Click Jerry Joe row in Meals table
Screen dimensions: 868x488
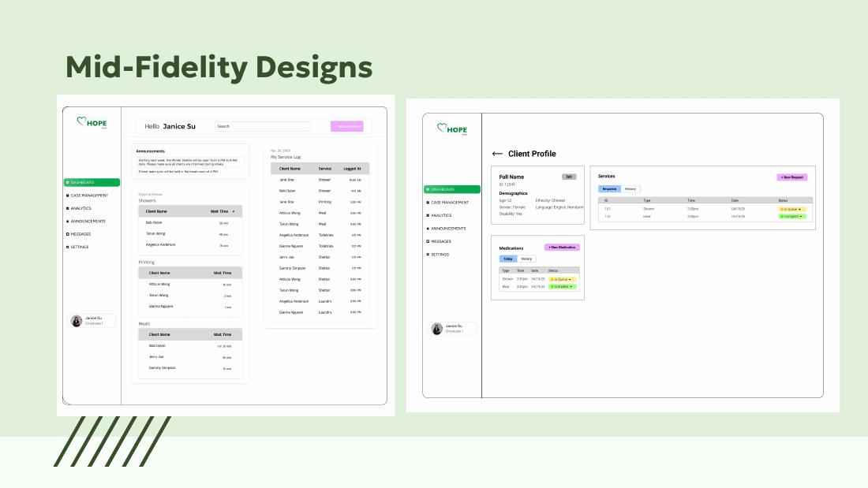click(190, 357)
